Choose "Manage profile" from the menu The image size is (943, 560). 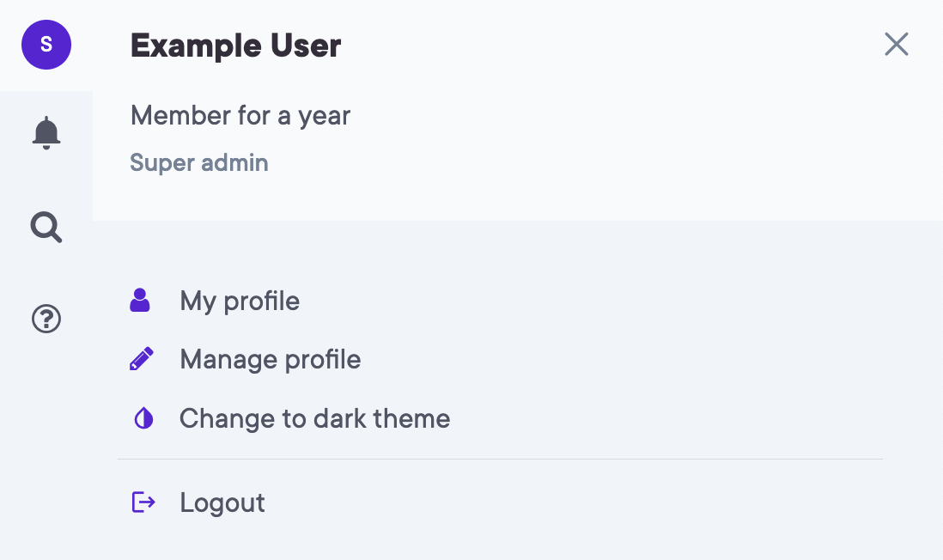[x=270, y=359]
